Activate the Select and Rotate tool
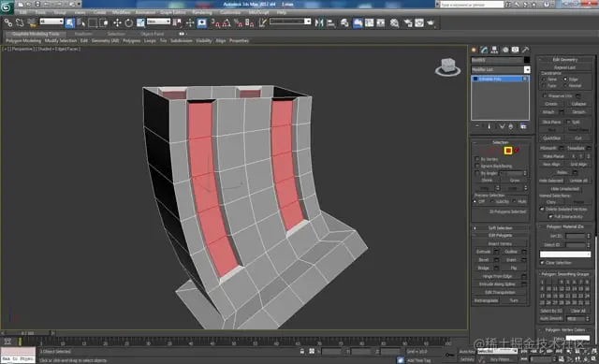 (129, 22)
